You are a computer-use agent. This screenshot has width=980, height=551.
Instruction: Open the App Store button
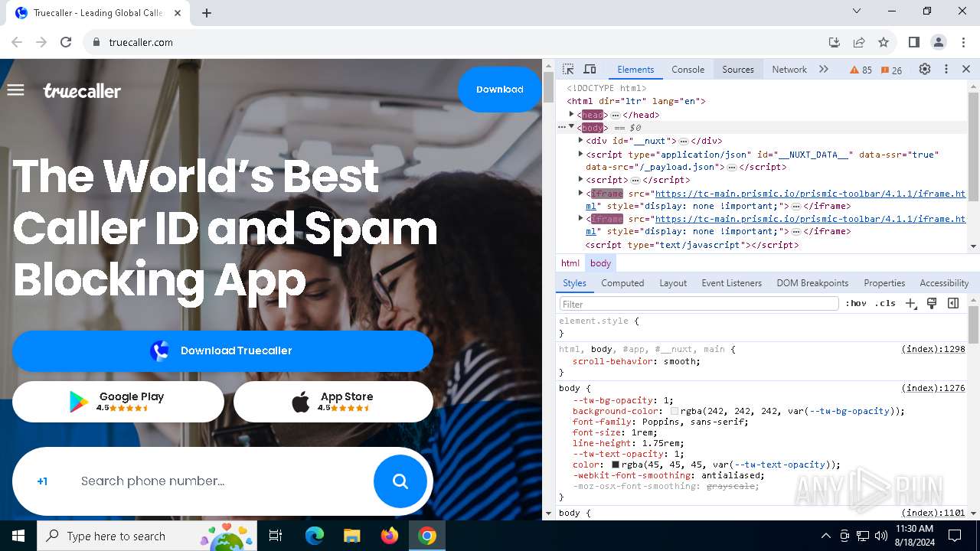(333, 402)
